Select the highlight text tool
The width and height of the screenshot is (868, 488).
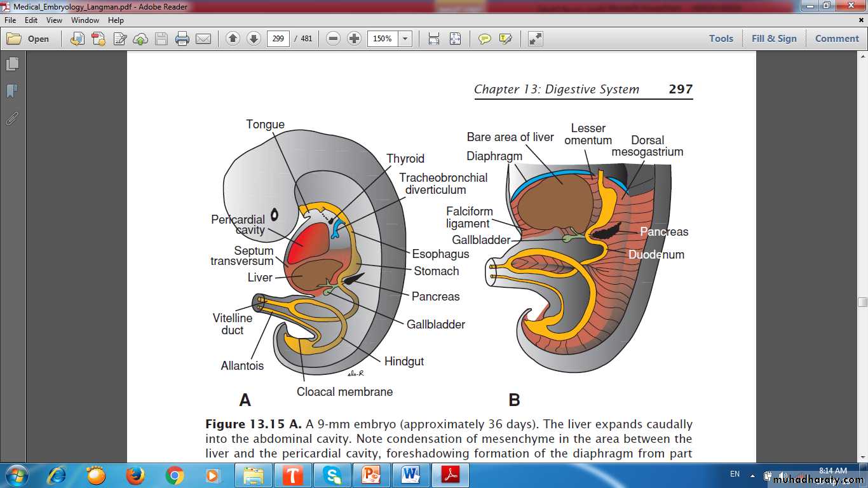coord(506,39)
